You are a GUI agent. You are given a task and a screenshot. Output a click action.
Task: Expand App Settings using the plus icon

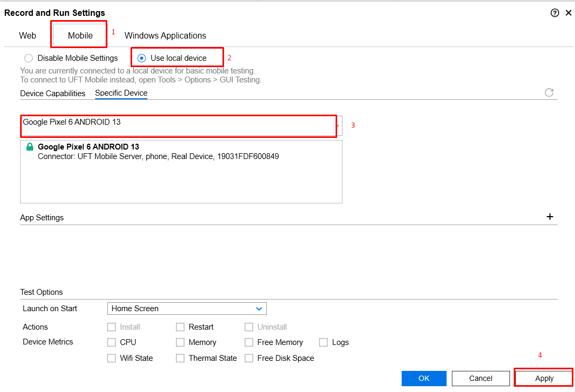pos(550,217)
